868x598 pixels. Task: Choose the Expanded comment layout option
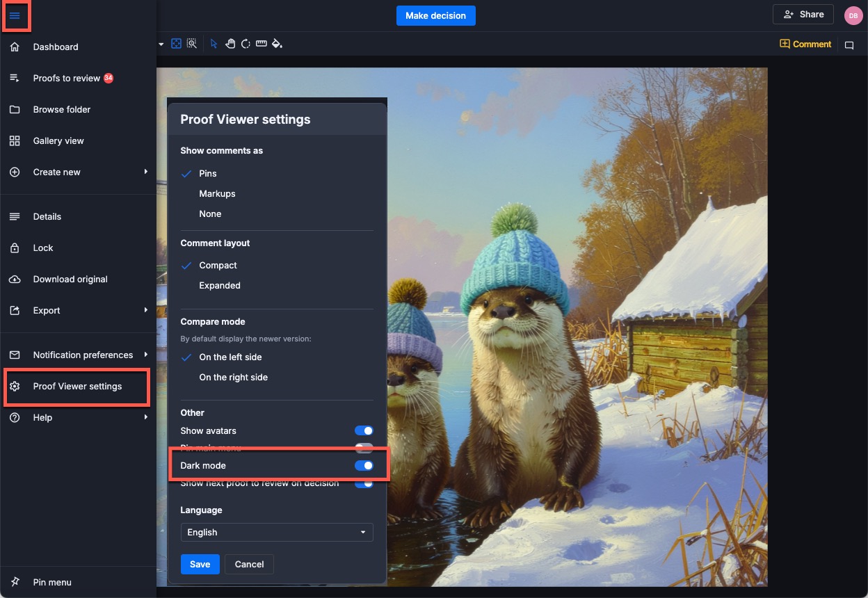[x=220, y=286]
